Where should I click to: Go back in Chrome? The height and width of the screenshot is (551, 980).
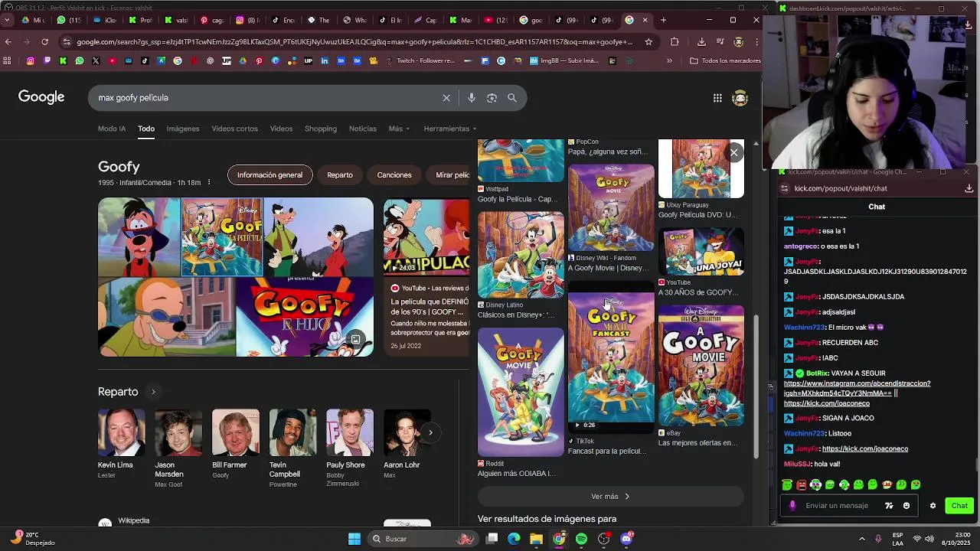click(8, 42)
